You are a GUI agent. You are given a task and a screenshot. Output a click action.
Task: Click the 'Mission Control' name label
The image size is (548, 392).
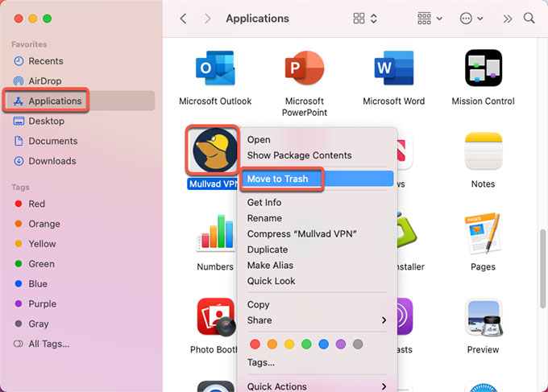pos(484,101)
